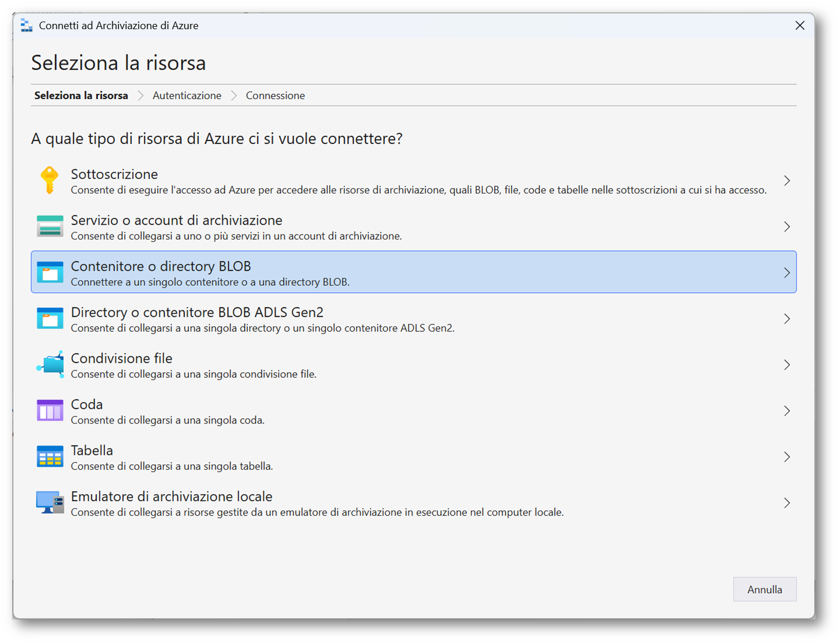Choose Directory o contenitore BLOB ADLS Gen2
The width and height of the screenshot is (840, 644).
197,313
